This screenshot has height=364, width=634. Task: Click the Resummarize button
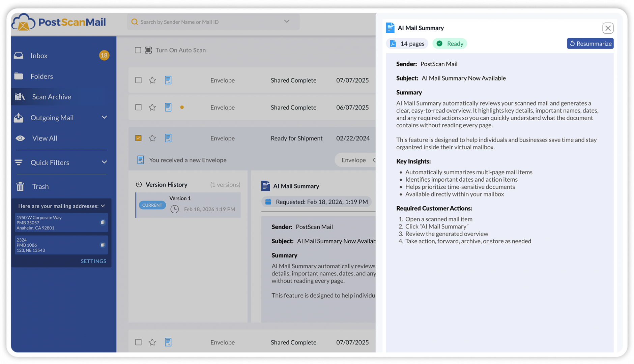point(590,43)
